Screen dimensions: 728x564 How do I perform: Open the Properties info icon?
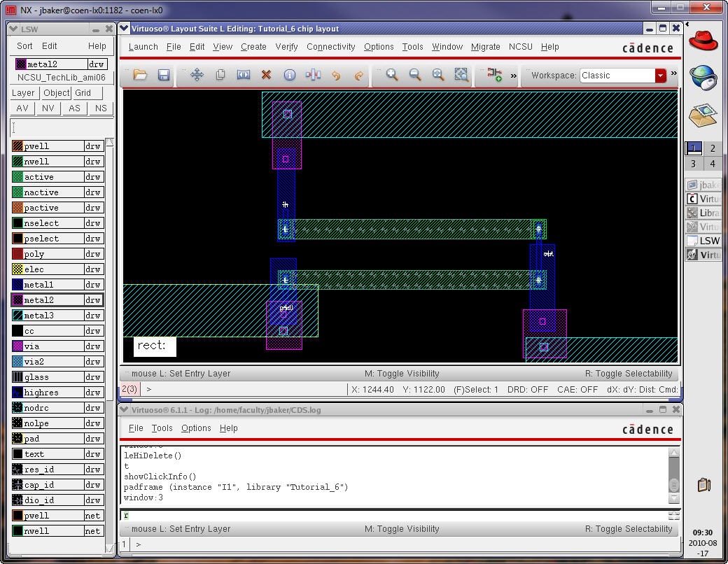coord(289,75)
